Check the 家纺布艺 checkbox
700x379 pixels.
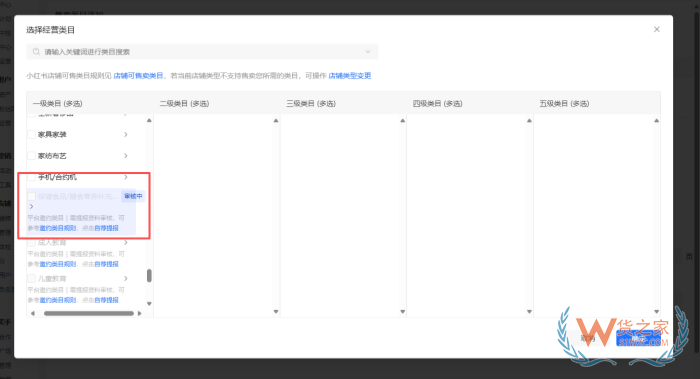coord(31,156)
